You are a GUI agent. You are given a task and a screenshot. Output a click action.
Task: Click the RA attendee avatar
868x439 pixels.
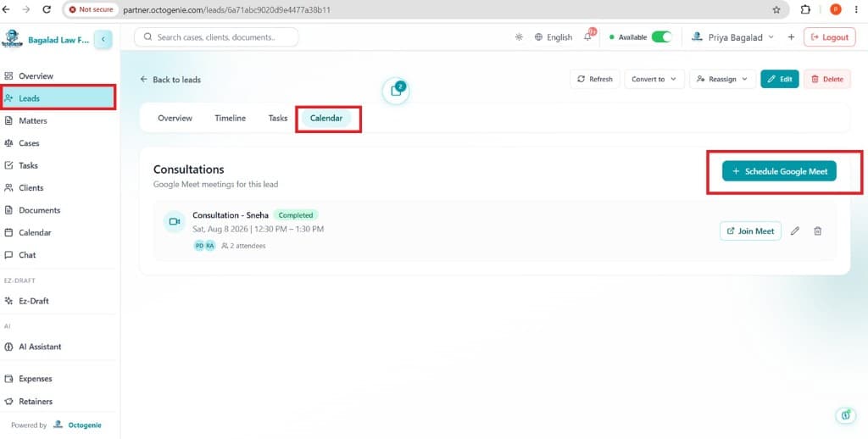(x=210, y=246)
